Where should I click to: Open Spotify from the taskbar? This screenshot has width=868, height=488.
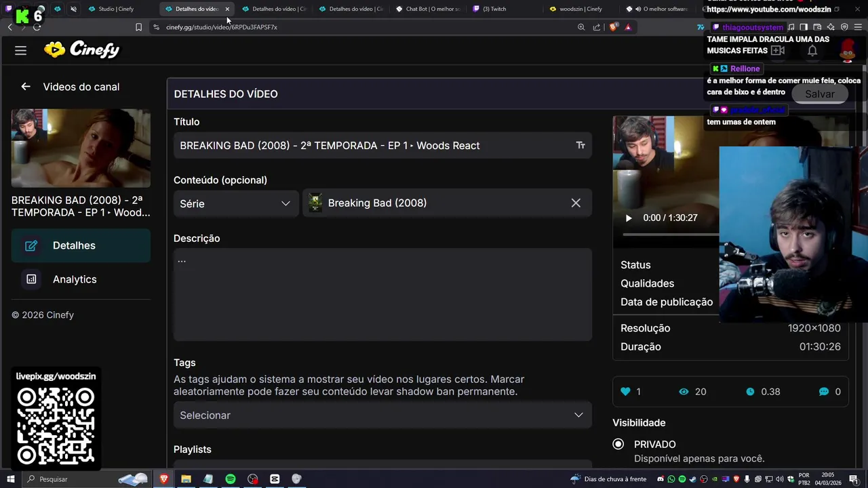click(x=231, y=479)
